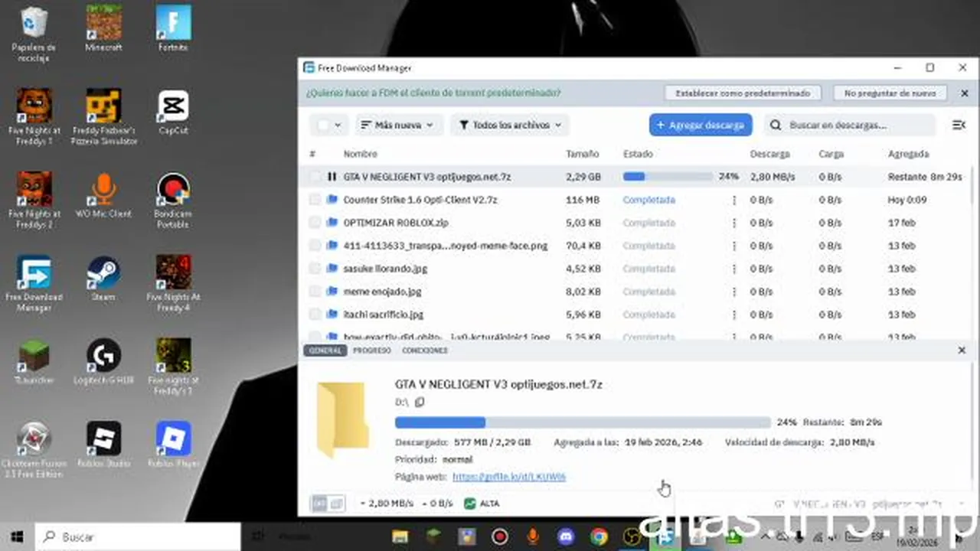Open the gofile.io web page link
The width and height of the screenshot is (980, 551).
point(509,477)
